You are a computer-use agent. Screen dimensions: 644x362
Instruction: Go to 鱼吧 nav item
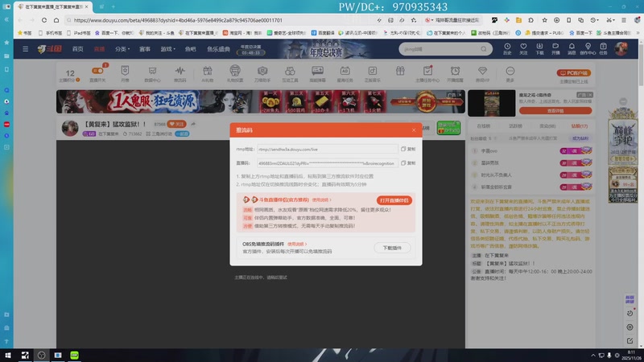pyautogui.click(x=190, y=49)
